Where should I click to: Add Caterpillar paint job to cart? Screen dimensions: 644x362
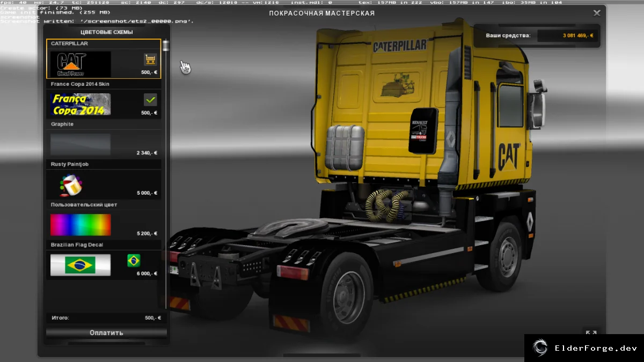click(x=150, y=60)
